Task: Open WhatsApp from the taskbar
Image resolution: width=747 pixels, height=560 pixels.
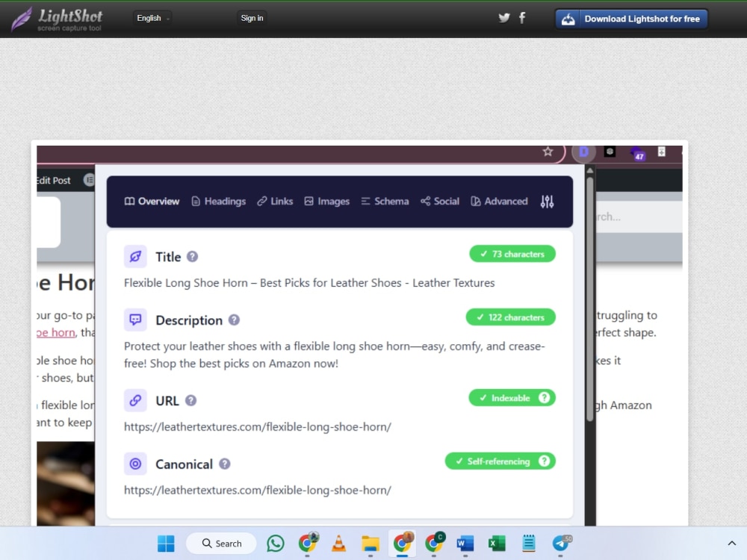Action: click(x=276, y=544)
